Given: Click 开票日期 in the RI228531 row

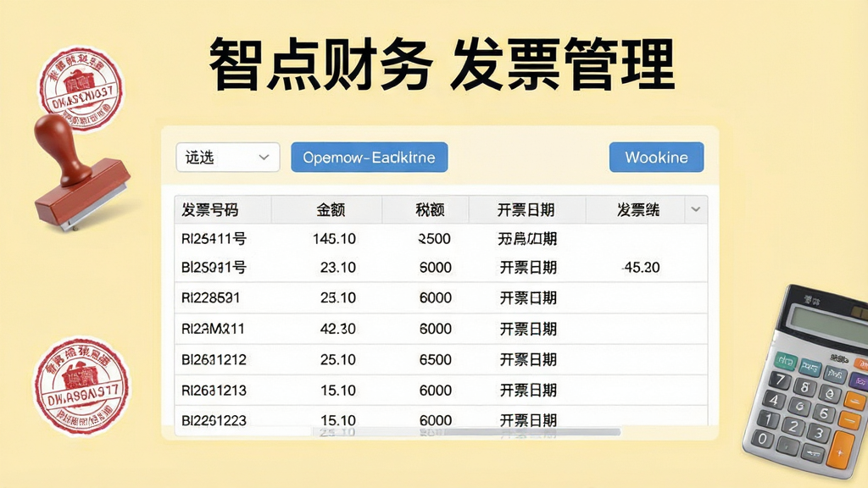Looking at the screenshot, I should coord(528,298).
